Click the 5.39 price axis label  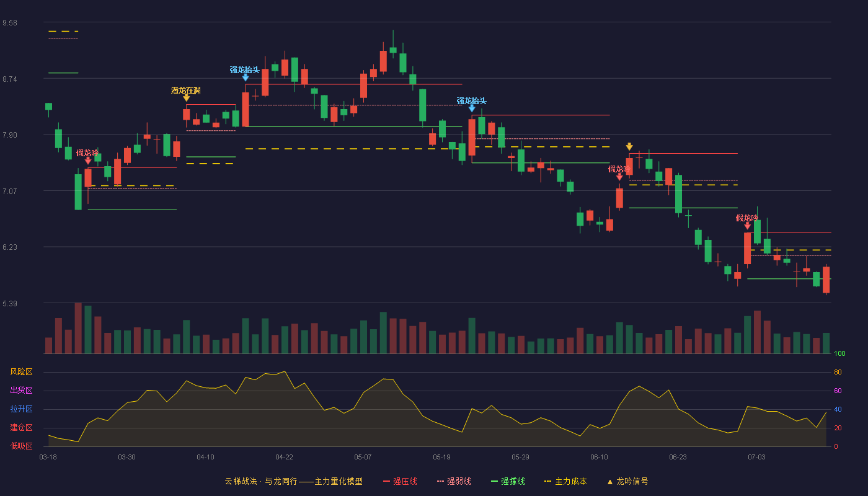[10, 303]
